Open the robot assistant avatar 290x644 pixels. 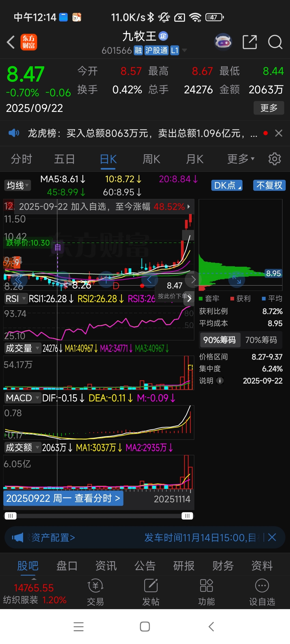pos(223,42)
